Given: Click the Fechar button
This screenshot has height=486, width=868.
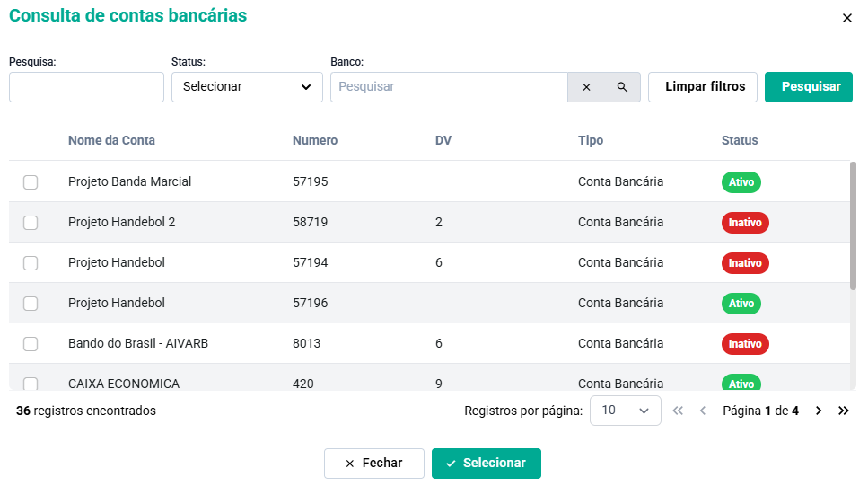Looking at the screenshot, I should coord(373,464).
